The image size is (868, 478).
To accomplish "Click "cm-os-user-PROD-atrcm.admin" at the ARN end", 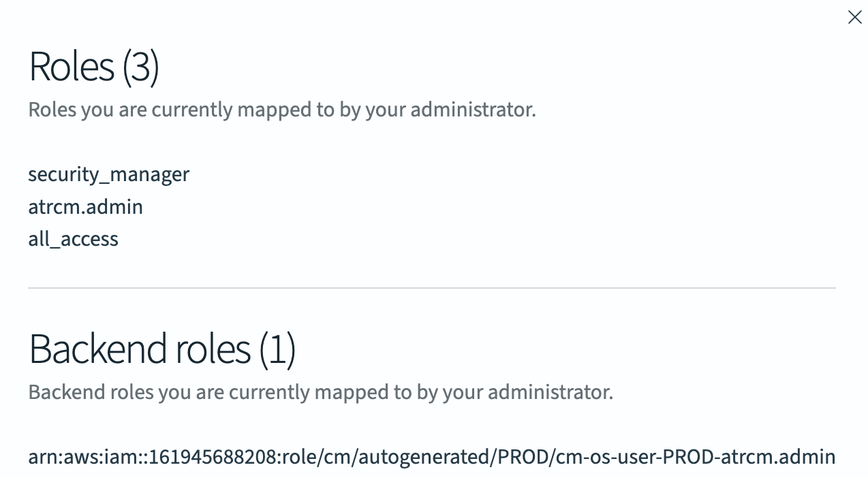I will point(696,456).
